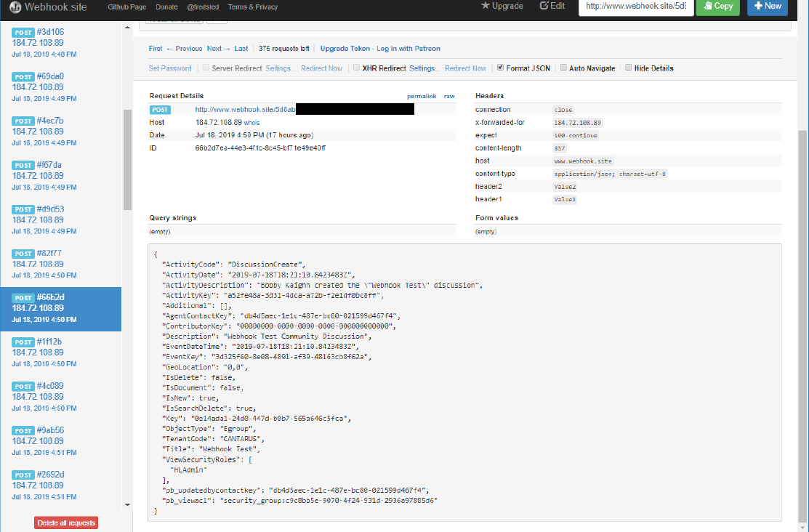Create a new URL with New button
Image resolution: width=809 pixels, height=532 pixels.
(x=768, y=7)
